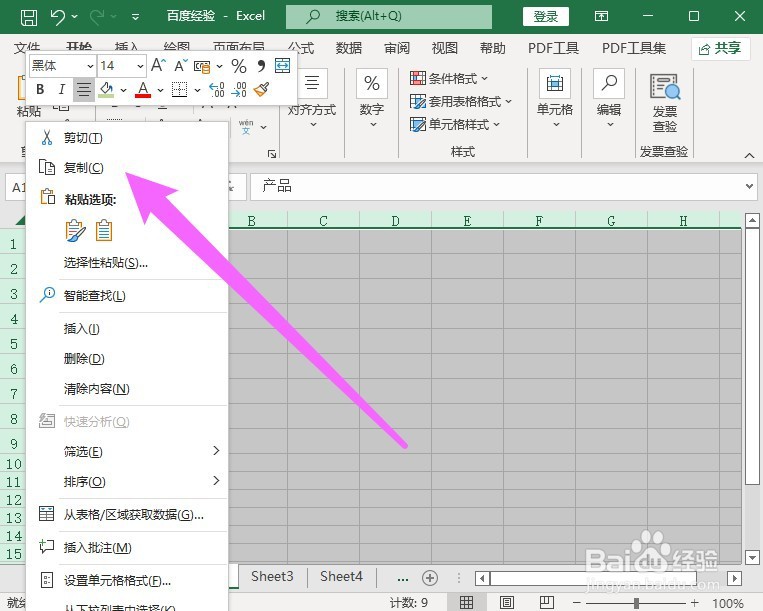Switch to page layout view icon

(x=507, y=603)
